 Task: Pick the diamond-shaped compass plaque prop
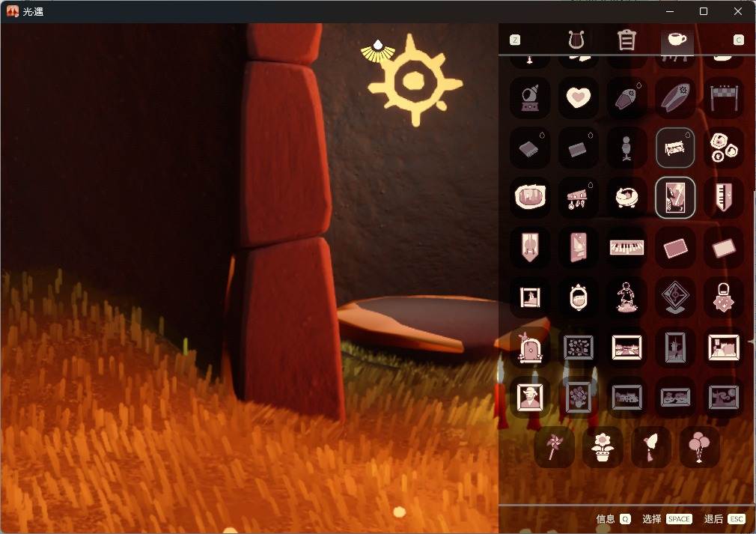coord(675,297)
